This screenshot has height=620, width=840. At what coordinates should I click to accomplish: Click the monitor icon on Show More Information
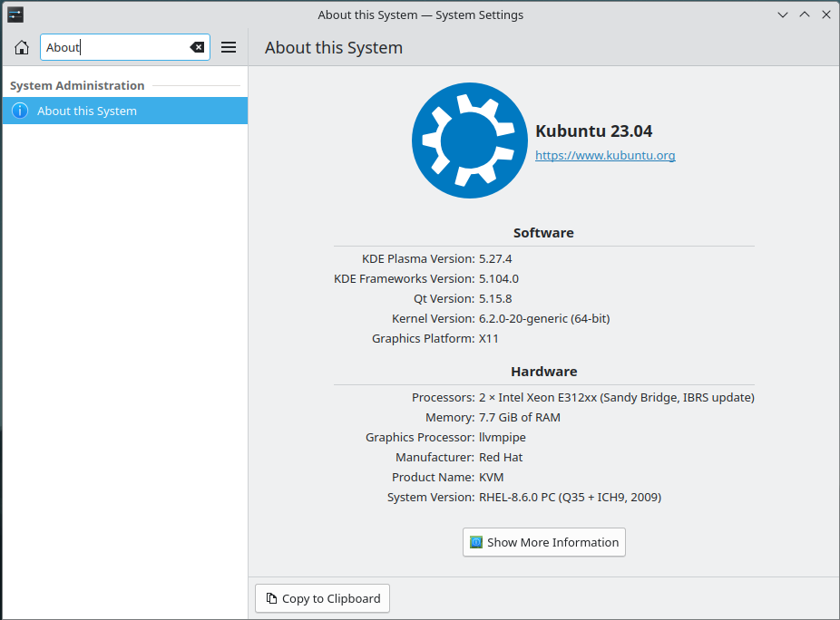[x=475, y=542]
